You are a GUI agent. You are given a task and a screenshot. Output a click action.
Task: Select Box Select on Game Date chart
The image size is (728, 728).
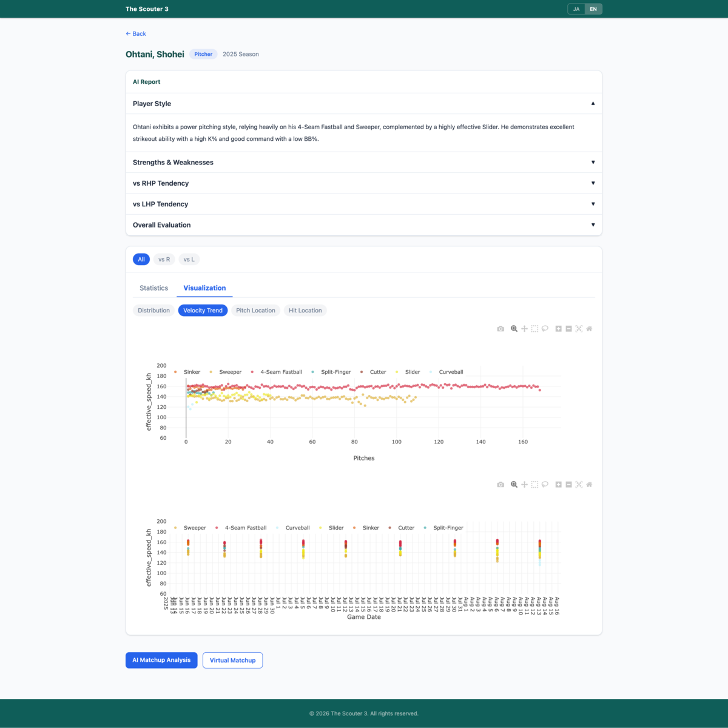pos(534,485)
